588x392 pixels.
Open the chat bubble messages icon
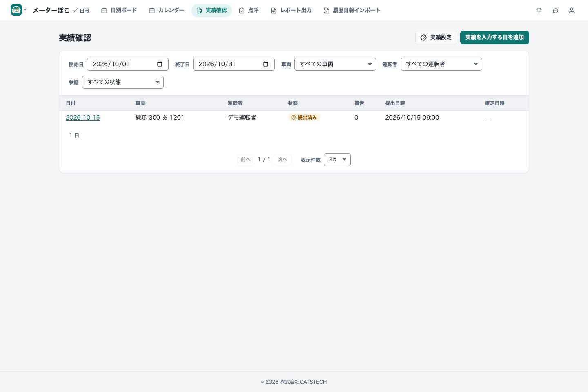coord(555,11)
